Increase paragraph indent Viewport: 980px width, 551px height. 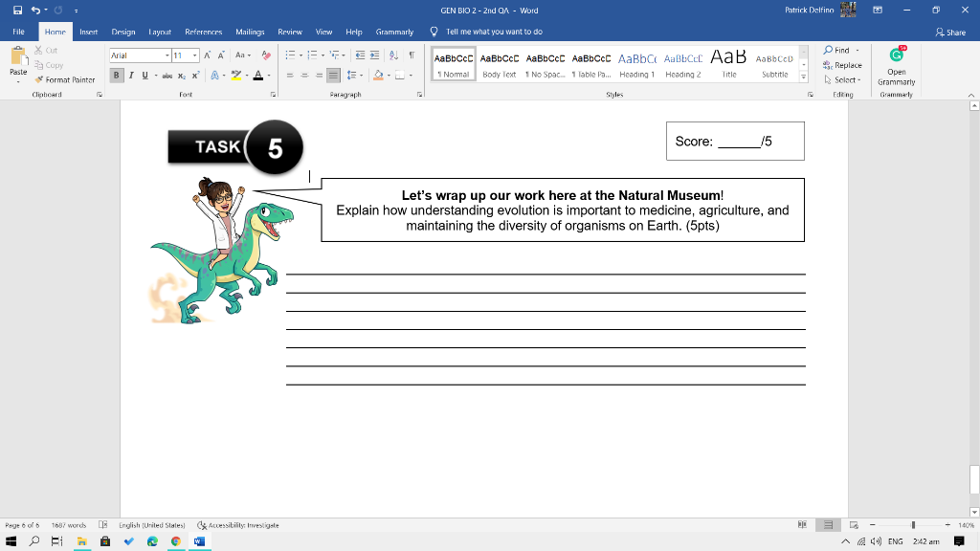pyautogui.click(x=374, y=55)
